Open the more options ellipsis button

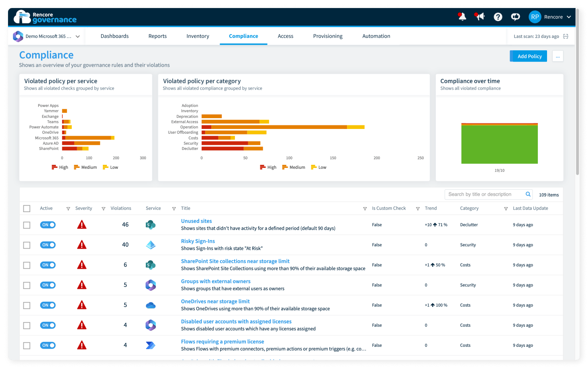(x=558, y=56)
